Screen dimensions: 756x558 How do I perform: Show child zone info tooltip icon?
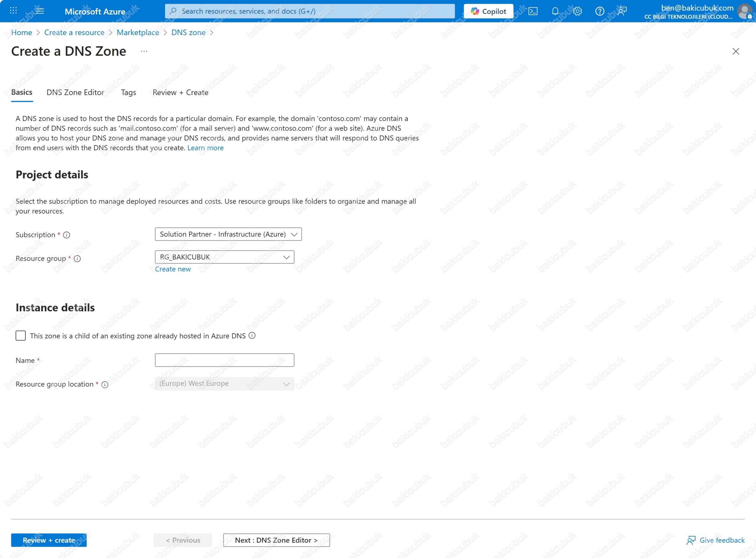tap(252, 335)
